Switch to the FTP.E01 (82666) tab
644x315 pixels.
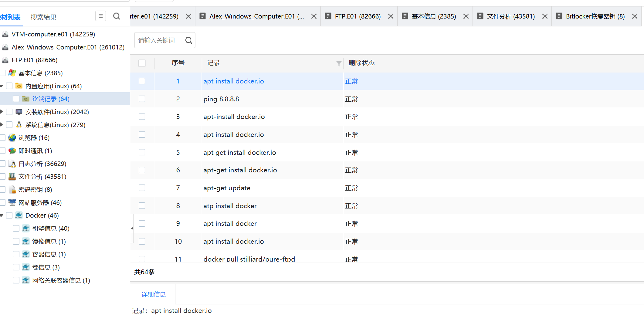point(358,16)
